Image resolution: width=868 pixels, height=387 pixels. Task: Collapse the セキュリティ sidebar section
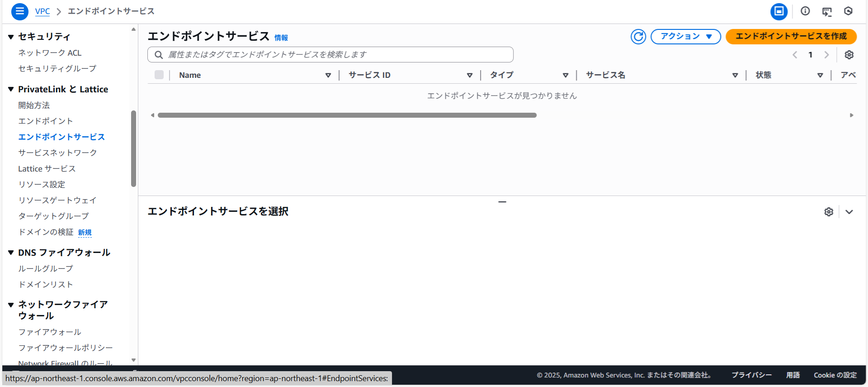11,37
